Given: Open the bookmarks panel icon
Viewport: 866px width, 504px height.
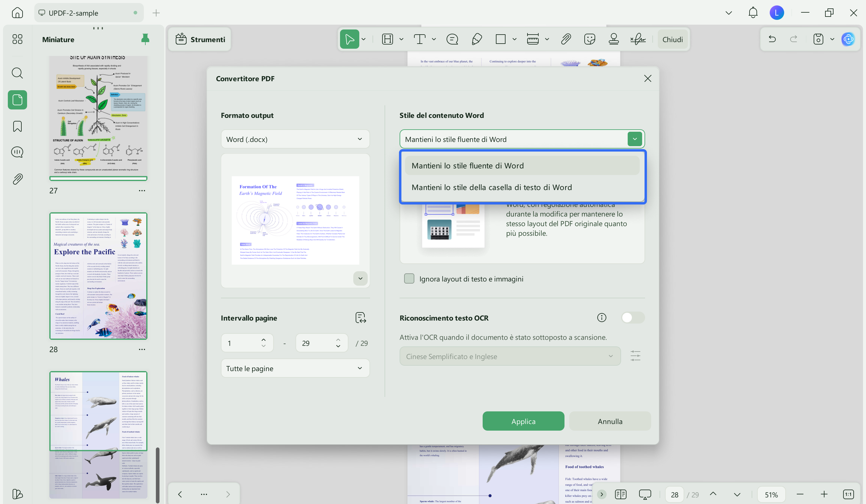Looking at the screenshot, I should click(x=17, y=126).
